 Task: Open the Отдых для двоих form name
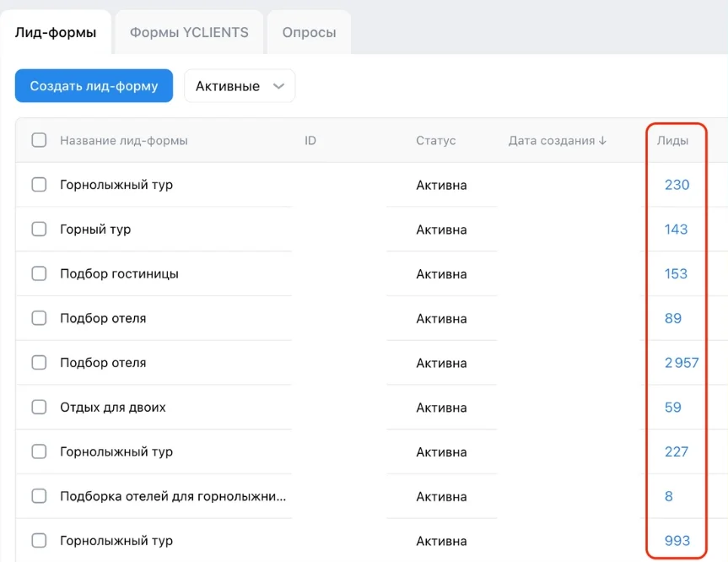[x=113, y=408]
